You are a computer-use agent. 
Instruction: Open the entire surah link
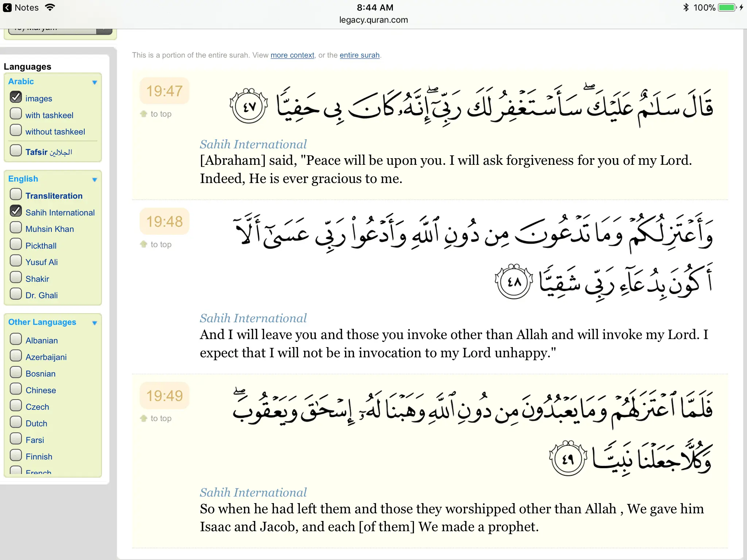[359, 55]
